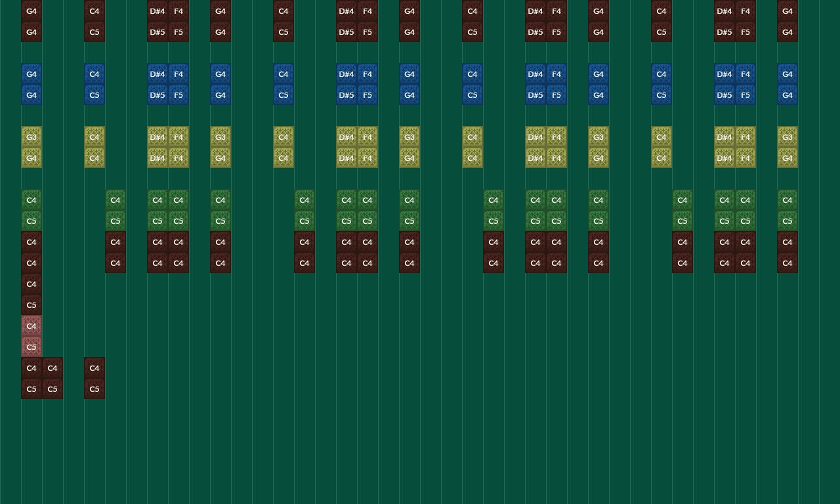Click the pink C5 note tile

(31, 347)
